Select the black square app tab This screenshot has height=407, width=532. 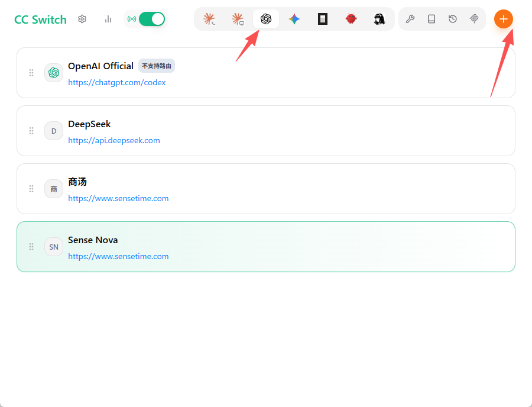click(x=323, y=19)
